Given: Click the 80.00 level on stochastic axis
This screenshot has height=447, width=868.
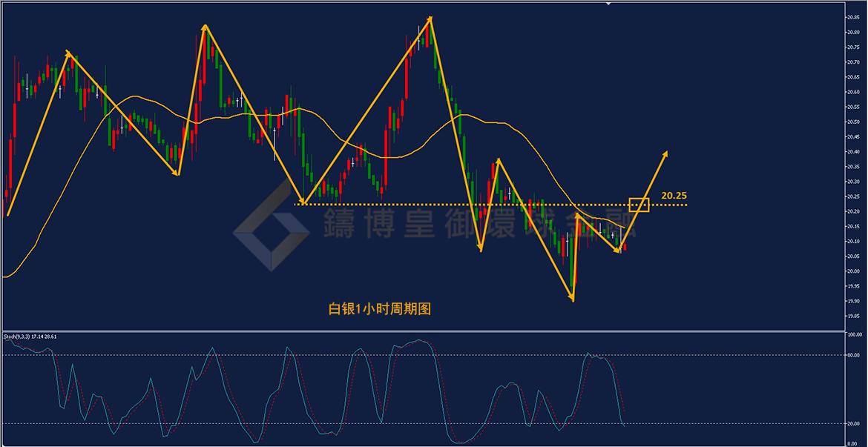Looking at the screenshot, I should 854,355.
